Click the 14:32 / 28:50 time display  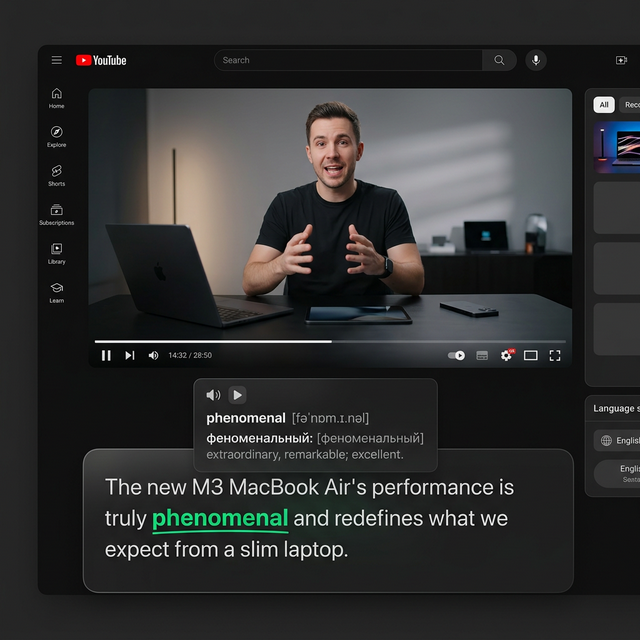[190, 356]
